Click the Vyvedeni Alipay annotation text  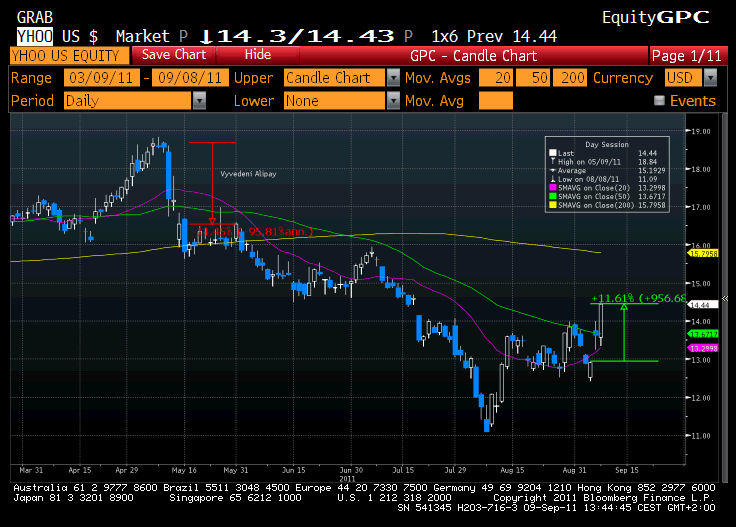(248, 174)
